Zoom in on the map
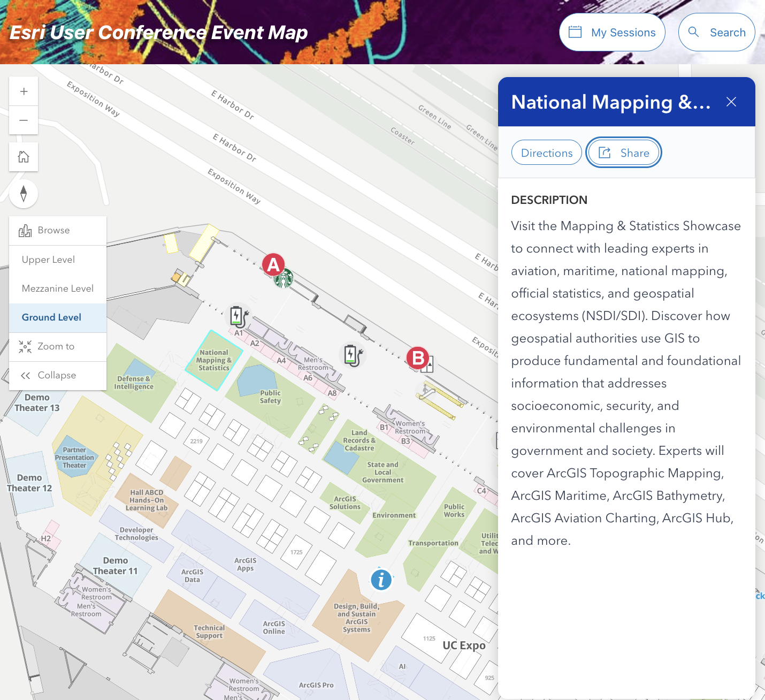 (24, 92)
